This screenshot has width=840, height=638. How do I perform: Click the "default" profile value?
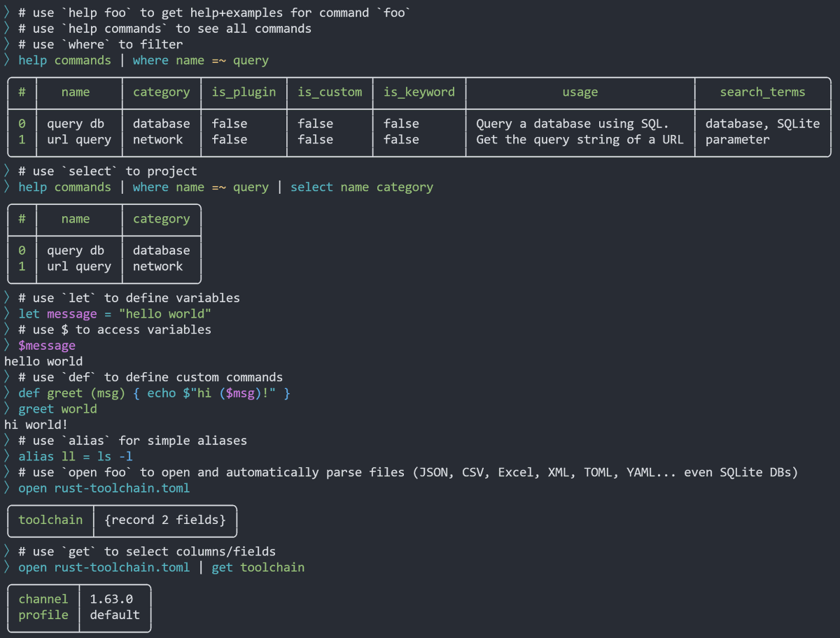(115, 614)
